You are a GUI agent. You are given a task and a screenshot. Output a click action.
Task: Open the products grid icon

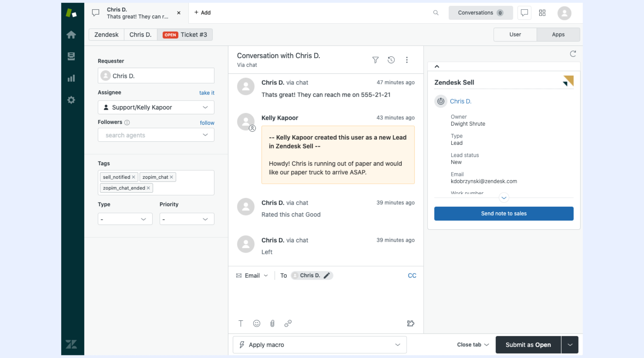pos(542,13)
